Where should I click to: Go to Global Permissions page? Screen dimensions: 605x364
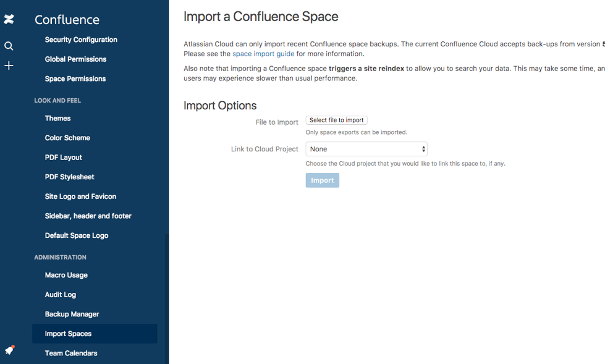(x=75, y=59)
